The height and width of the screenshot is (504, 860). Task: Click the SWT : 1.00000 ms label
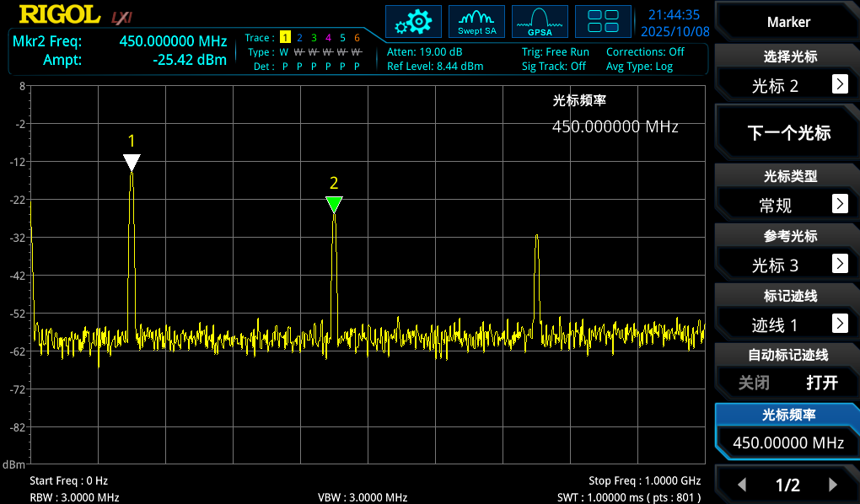click(629, 497)
